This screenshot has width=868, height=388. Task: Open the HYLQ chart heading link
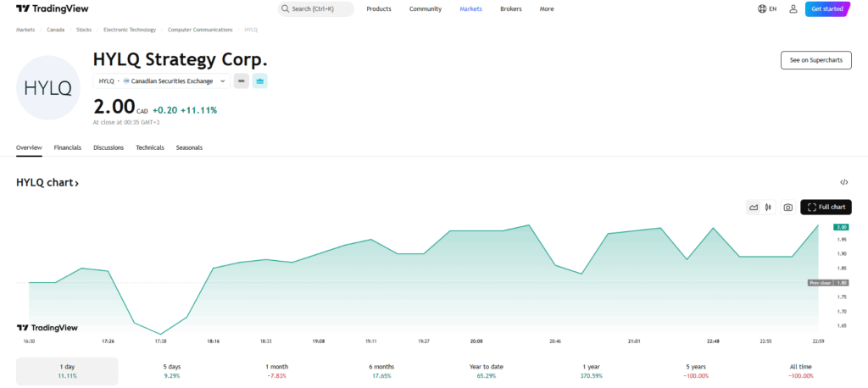(47, 183)
